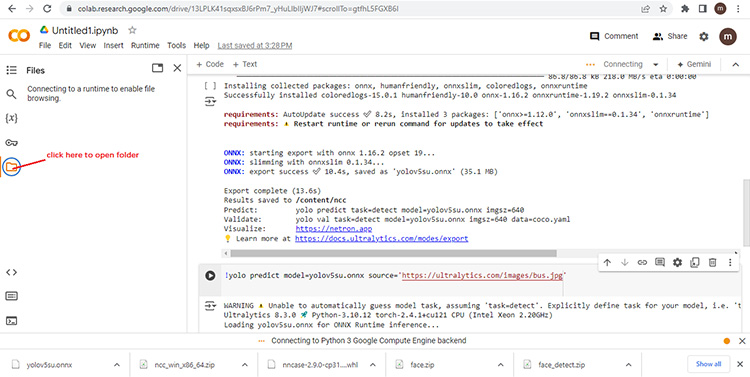Copy link to cell icon
This screenshot has height=377, width=750.
point(642,262)
